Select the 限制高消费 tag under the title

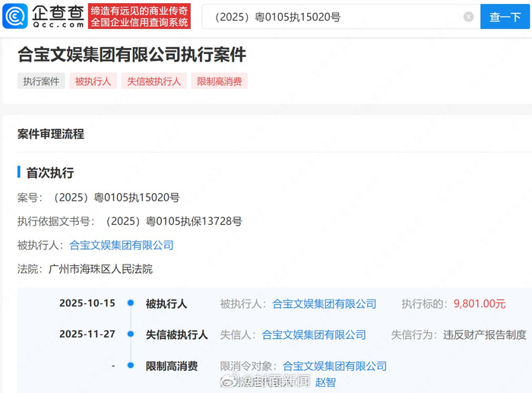click(x=219, y=81)
